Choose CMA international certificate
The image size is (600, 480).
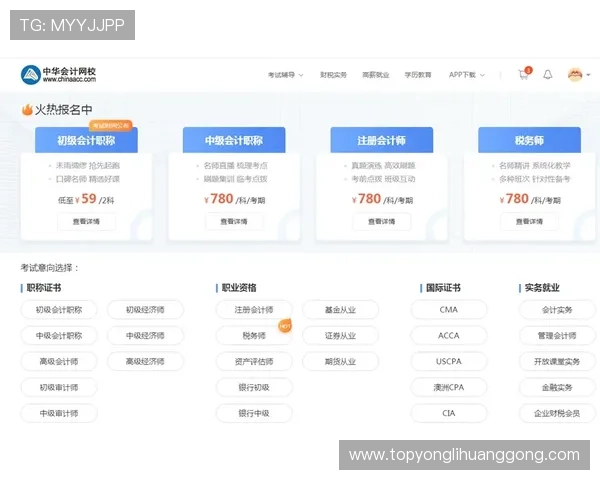449,310
